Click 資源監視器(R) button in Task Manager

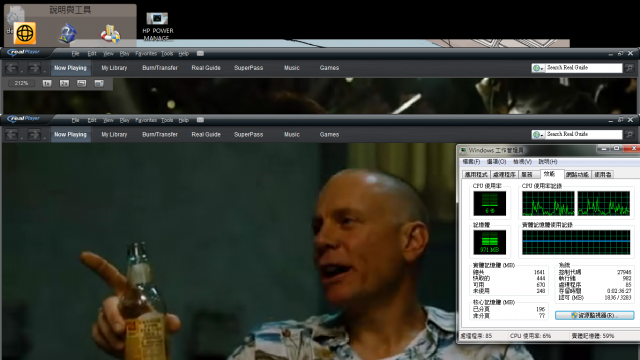[594, 315]
